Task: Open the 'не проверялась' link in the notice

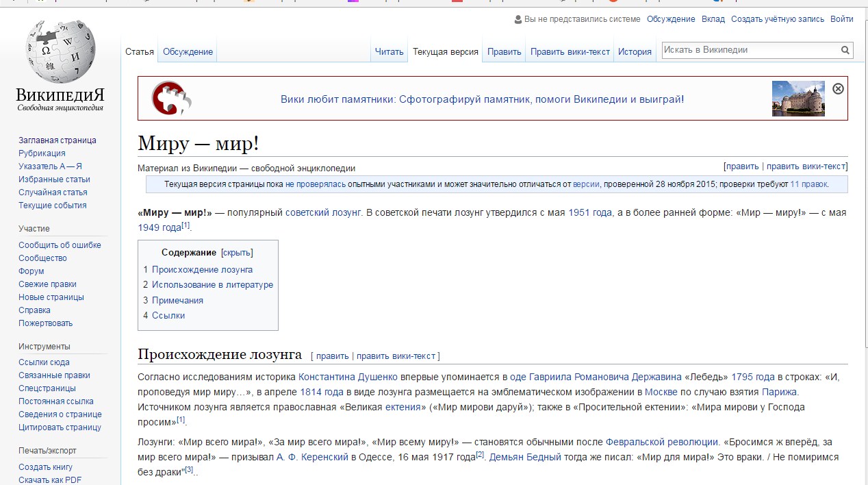Action: pos(316,184)
